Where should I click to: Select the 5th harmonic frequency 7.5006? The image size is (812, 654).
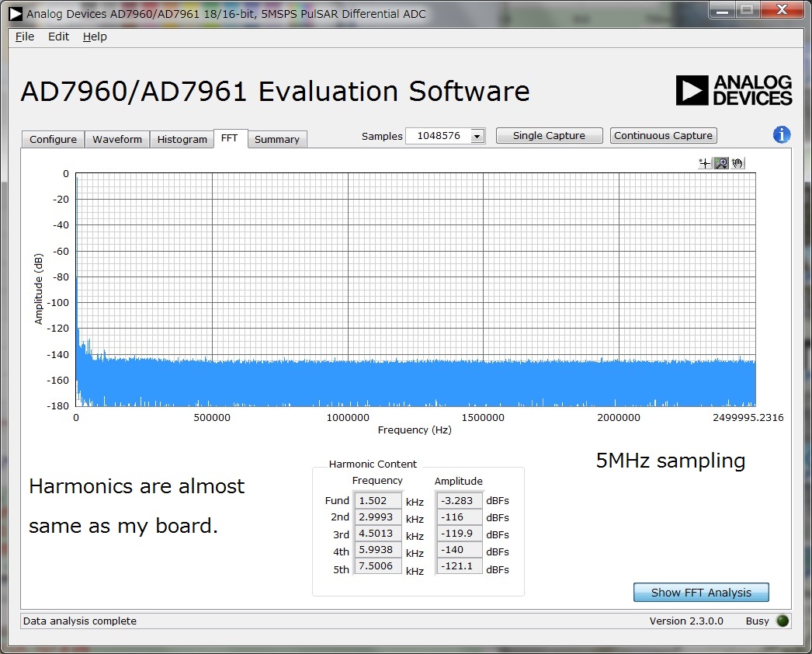(x=377, y=566)
